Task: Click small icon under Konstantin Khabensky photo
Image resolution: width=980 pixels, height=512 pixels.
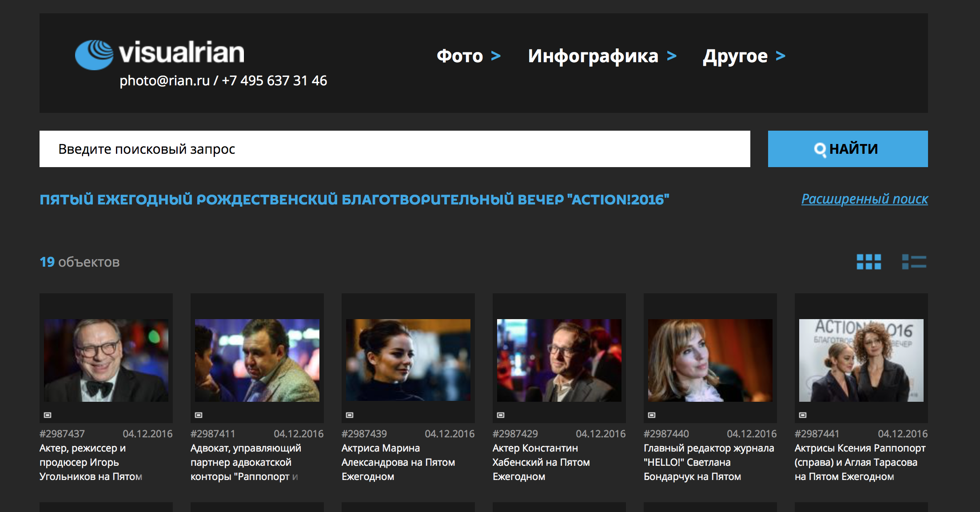Action: pos(501,415)
